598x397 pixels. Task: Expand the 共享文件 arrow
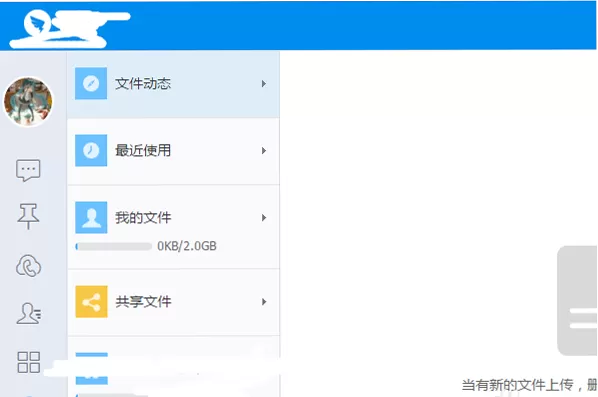tap(264, 302)
